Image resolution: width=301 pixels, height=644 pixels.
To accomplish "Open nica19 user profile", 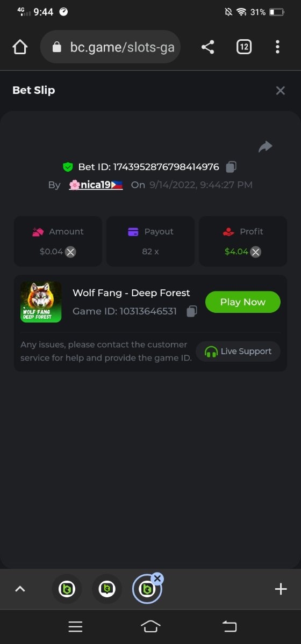I will pyautogui.click(x=96, y=185).
